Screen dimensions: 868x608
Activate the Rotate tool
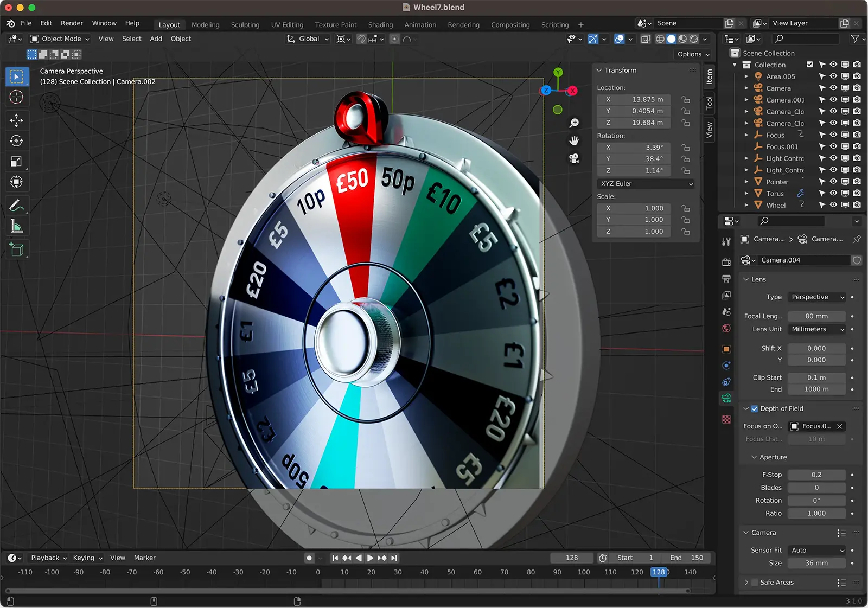pyautogui.click(x=16, y=141)
